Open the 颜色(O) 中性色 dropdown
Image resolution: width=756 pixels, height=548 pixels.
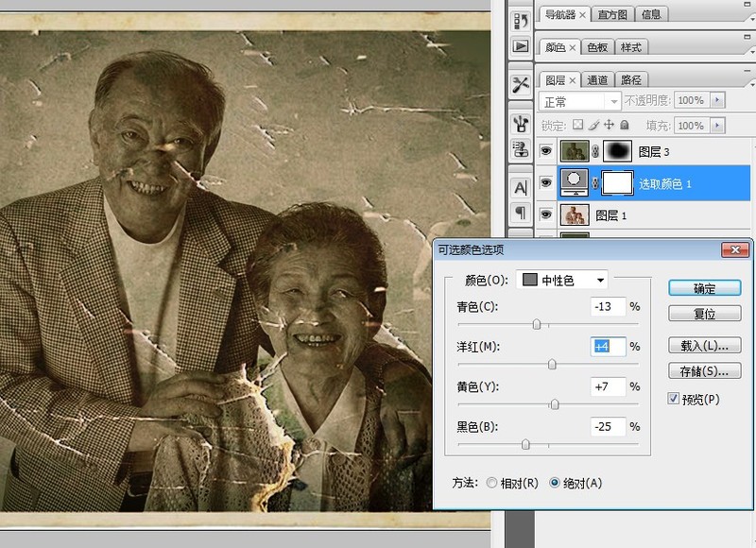[562, 280]
